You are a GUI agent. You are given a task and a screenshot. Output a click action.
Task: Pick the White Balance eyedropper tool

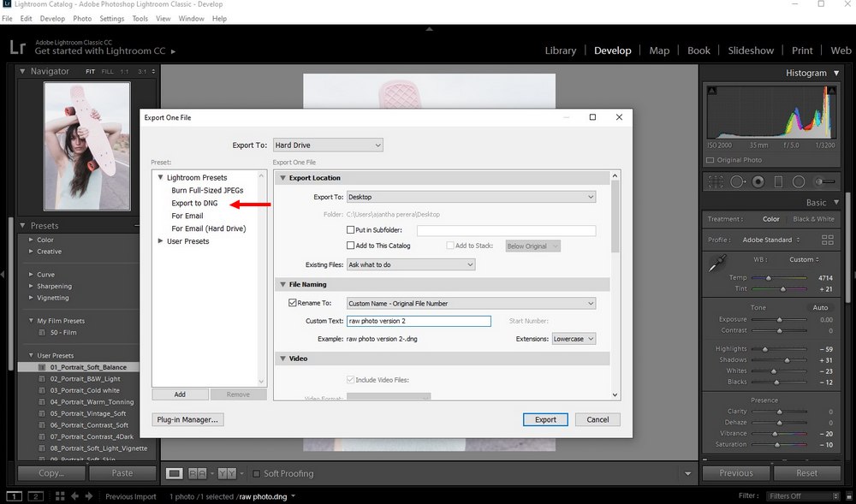[x=716, y=264]
